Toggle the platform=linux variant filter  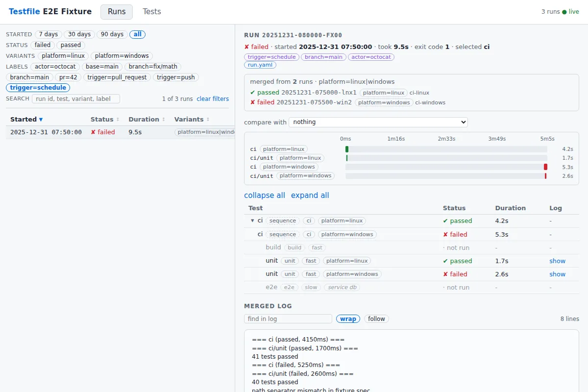pyautogui.click(x=63, y=56)
